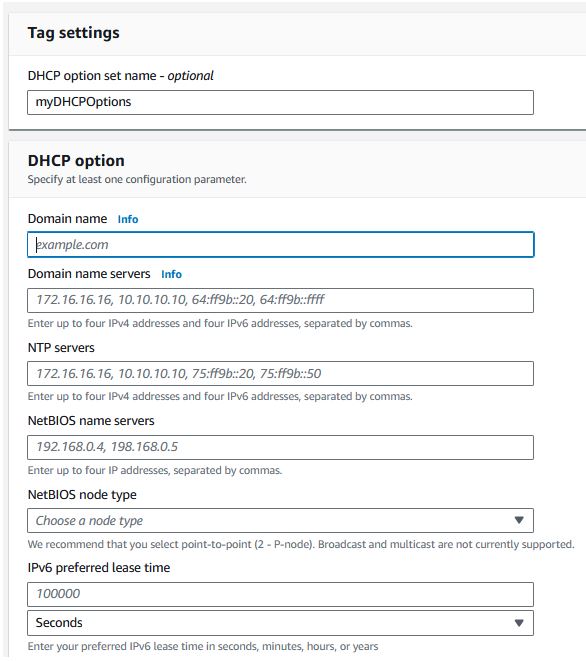
Task: Expand the NetBIOS node type dropdown
Action: (280, 521)
